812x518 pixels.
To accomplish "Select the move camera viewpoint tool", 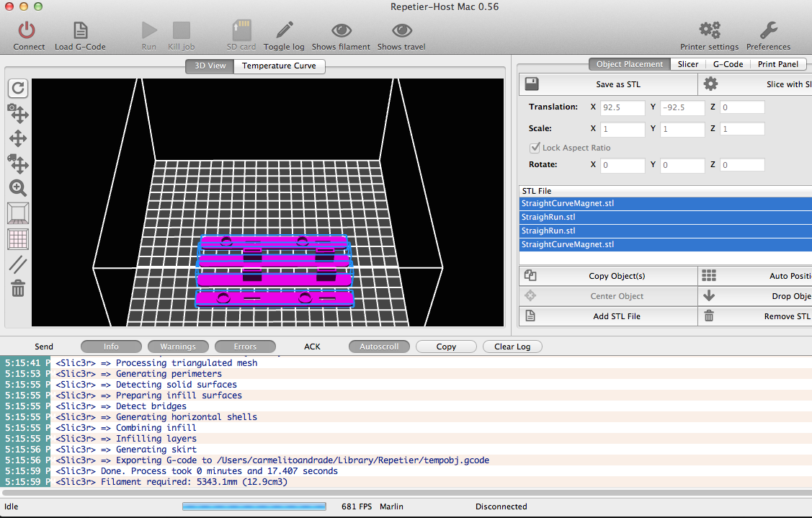I will [x=18, y=113].
